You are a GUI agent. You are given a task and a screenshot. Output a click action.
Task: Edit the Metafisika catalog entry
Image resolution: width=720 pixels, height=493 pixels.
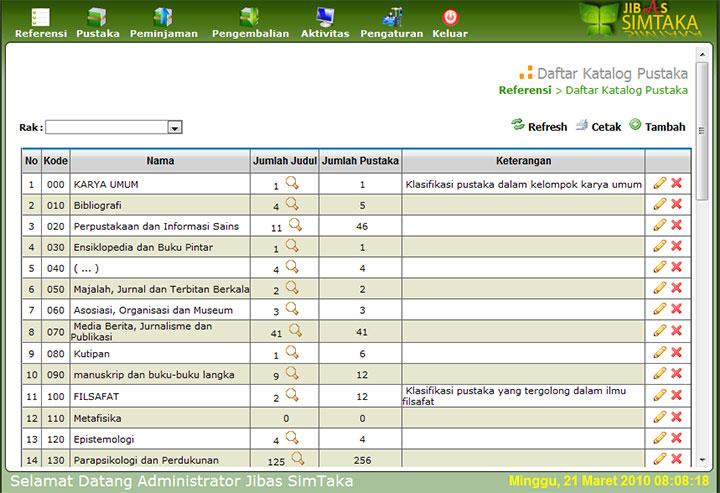click(660, 417)
